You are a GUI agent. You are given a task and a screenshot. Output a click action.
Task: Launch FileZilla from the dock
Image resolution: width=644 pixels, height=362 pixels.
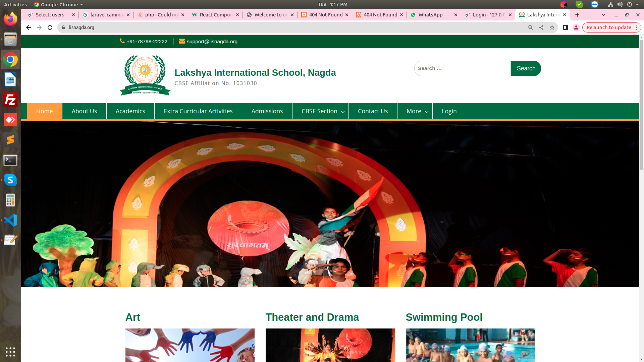tap(10, 100)
